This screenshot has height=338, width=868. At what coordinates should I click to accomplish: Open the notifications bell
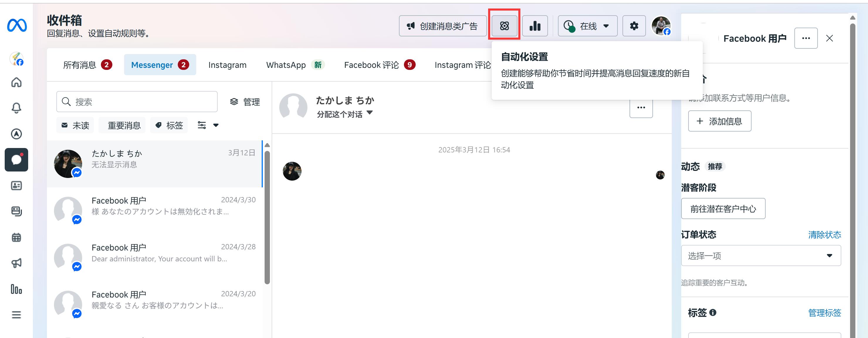pos(16,108)
